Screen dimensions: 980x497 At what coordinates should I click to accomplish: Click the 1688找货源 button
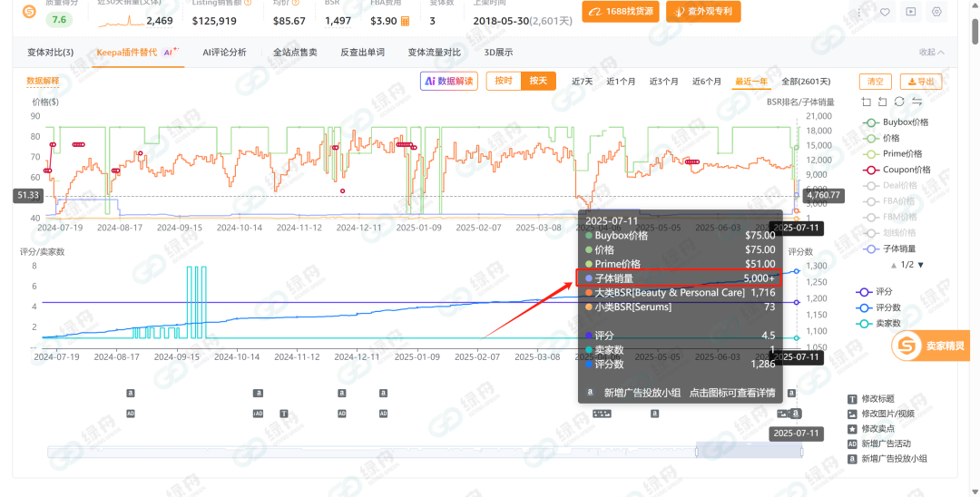click(621, 11)
